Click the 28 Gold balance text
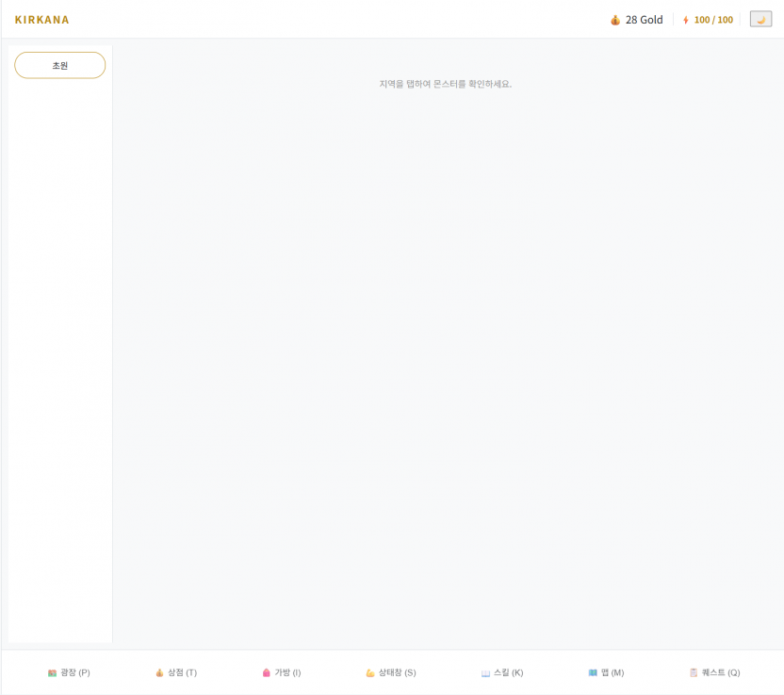The image size is (784, 695). (x=645, y=20)
